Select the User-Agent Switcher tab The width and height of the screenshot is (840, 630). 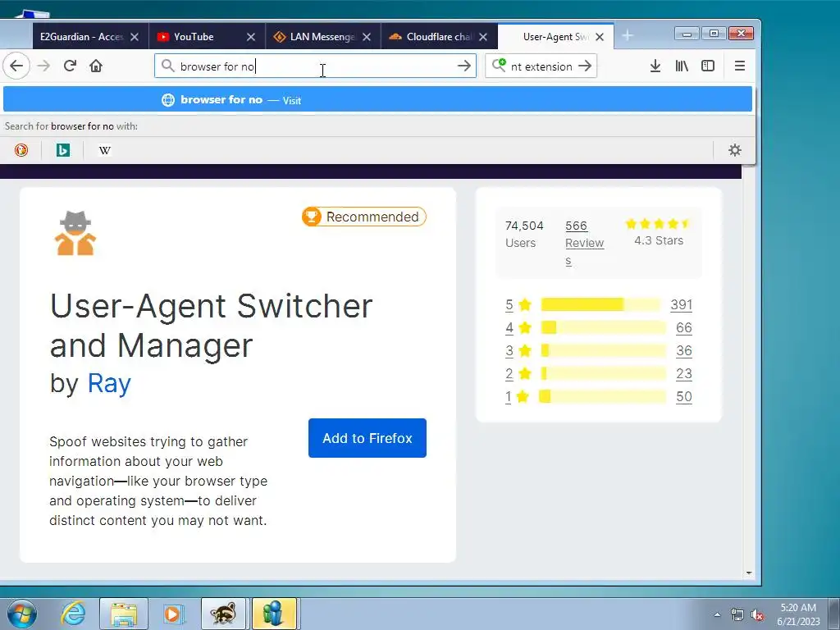(555, 36)
